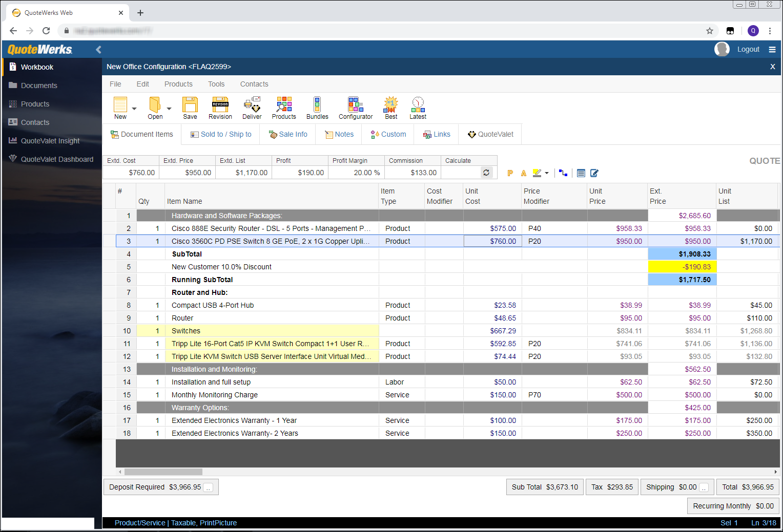
Task: Collapse the sidebar with the chevron arrow
Action: pos(98,50)
